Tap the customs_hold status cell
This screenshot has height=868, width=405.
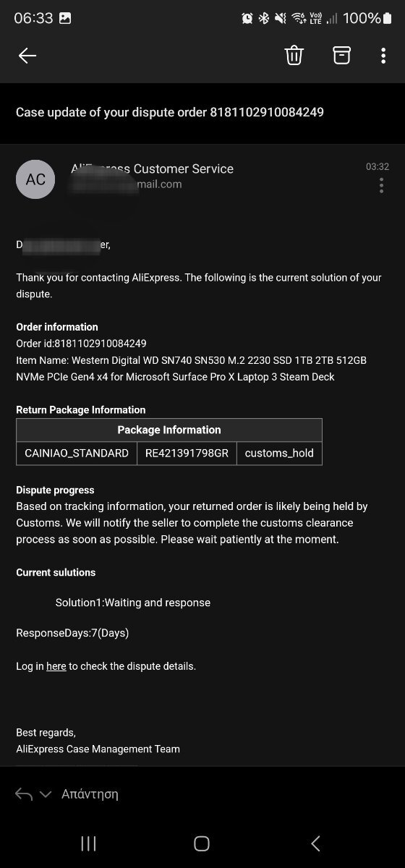pyautogui.click(x=279, y=454)
